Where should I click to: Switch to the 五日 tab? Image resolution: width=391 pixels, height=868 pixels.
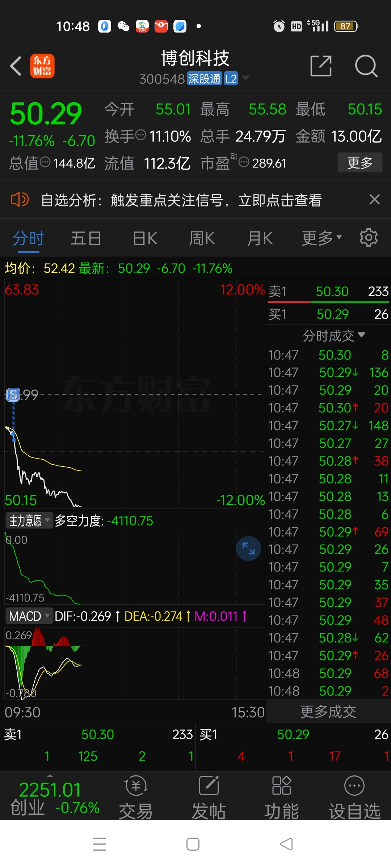[86, 239]
